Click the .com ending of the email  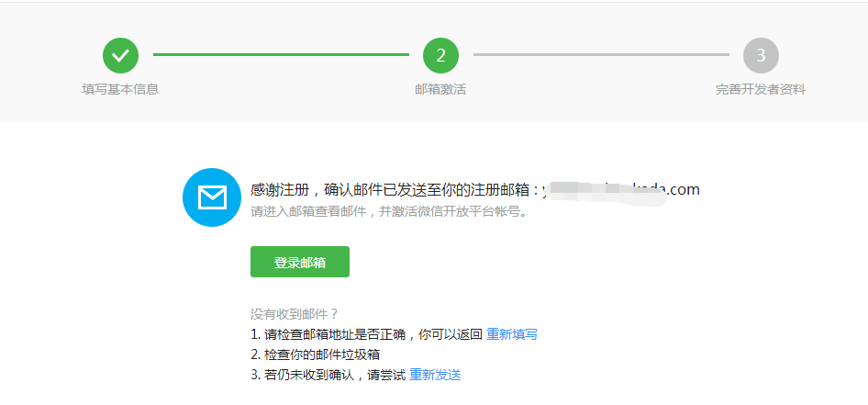[683, 190]
